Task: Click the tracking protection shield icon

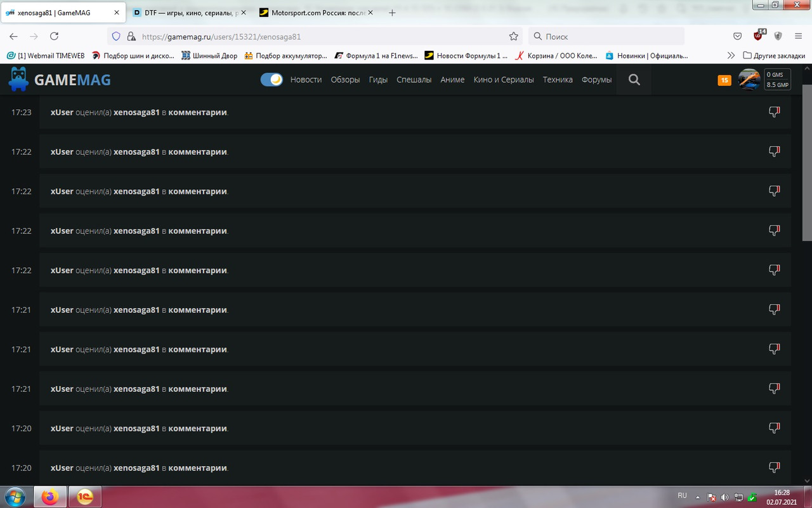Action: 116,36
